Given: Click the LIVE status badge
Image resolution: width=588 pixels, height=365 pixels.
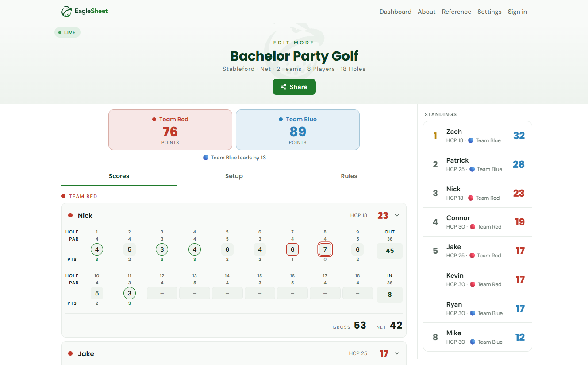Looking at the screenshot, I should pos(68,32).
